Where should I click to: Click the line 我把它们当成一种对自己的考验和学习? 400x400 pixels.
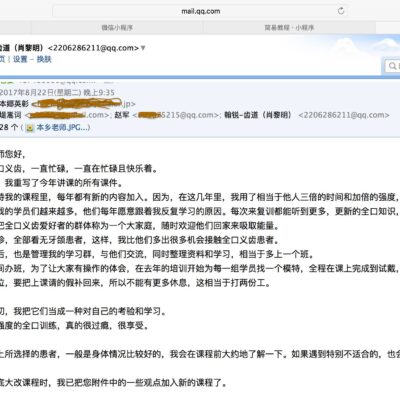click(x=83, y=311)
